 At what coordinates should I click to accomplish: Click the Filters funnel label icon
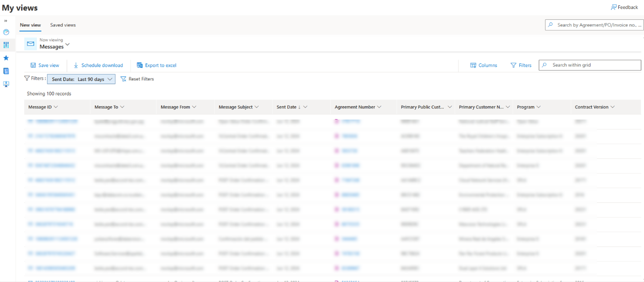tap(27, 78)
